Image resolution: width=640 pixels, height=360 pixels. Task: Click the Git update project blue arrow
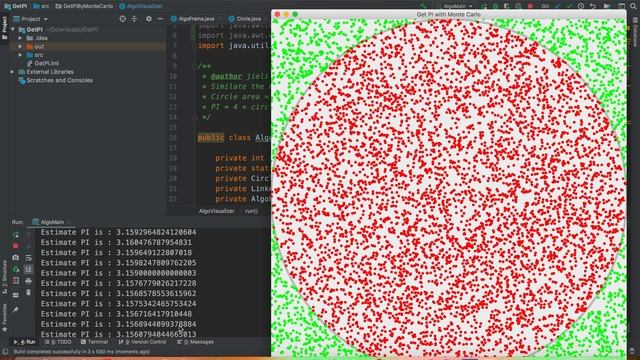click(558, 6)
